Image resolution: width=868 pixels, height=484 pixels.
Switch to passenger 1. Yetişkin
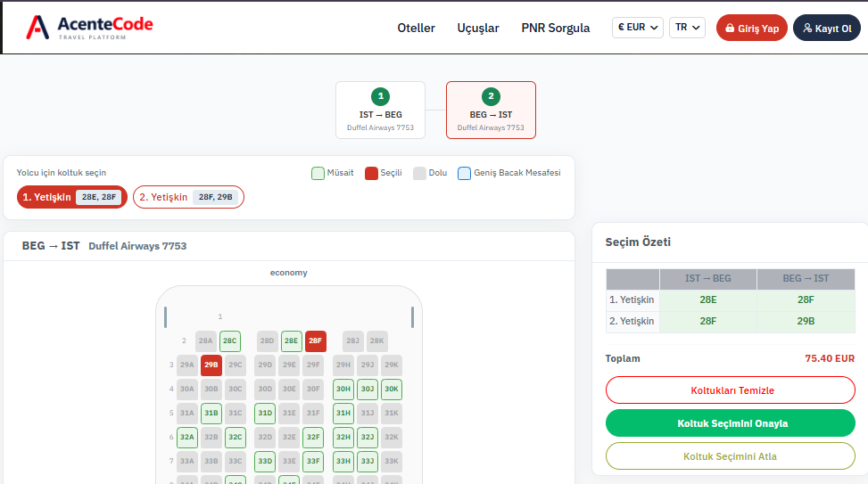pyautogui.click(x=71, y=197)
